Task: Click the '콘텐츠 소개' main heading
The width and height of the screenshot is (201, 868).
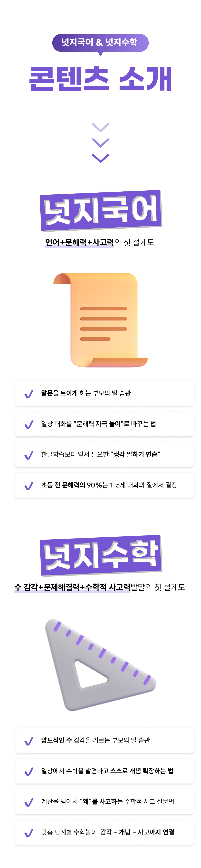Action: click(x=100, y=79)
